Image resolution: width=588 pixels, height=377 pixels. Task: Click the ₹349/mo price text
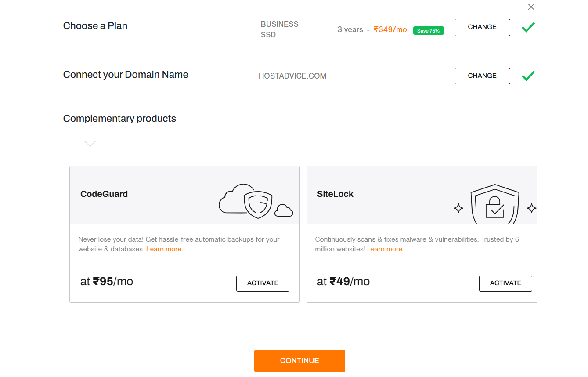coord(390,30)
